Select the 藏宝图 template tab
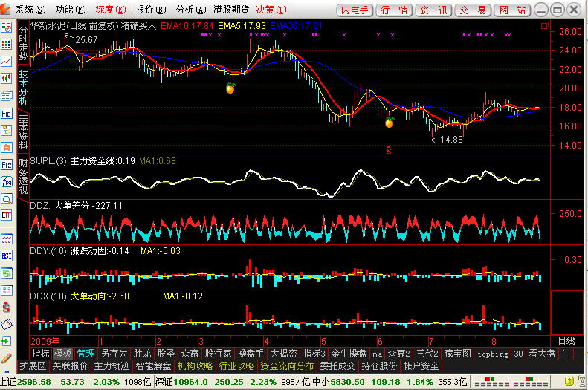 click(457, 354)
